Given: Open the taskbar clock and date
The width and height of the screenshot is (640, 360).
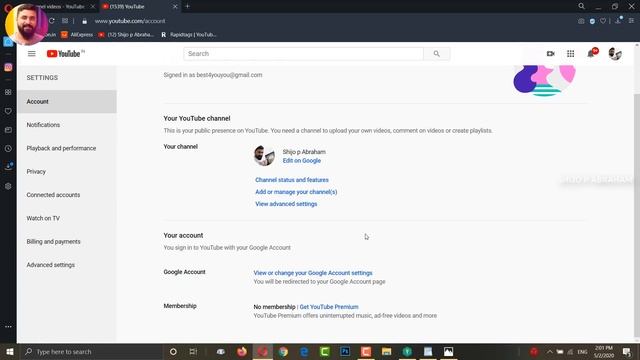Looking at the screenshot, I should (x=604, y=351).
